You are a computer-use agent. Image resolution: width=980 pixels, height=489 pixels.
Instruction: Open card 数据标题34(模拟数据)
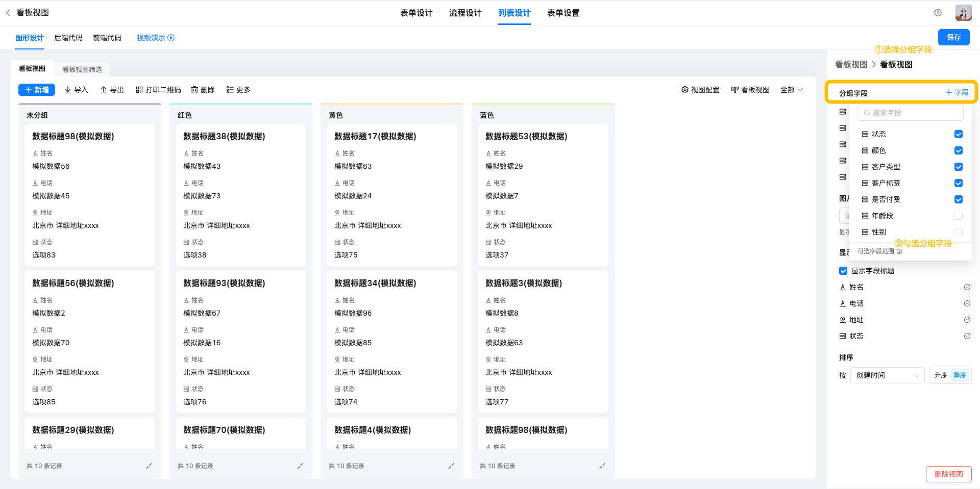392,342
